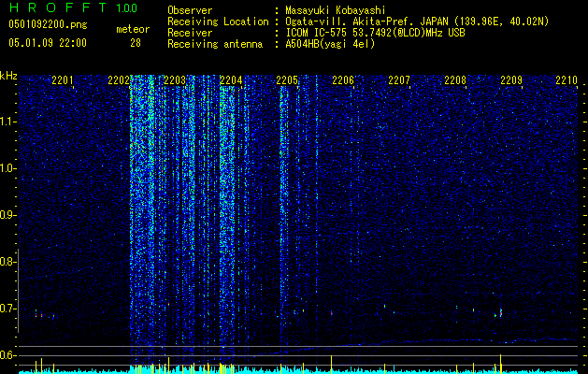
Task: Click the ICOM IC-575 receiver text
Action: click(x=376, y=33)
